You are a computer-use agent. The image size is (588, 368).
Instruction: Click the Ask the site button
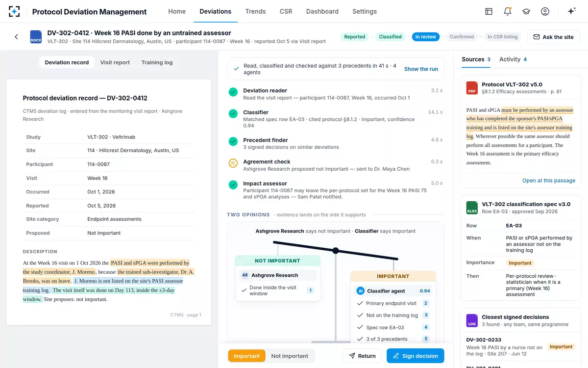pyautogui.click(x=553, y=37)
